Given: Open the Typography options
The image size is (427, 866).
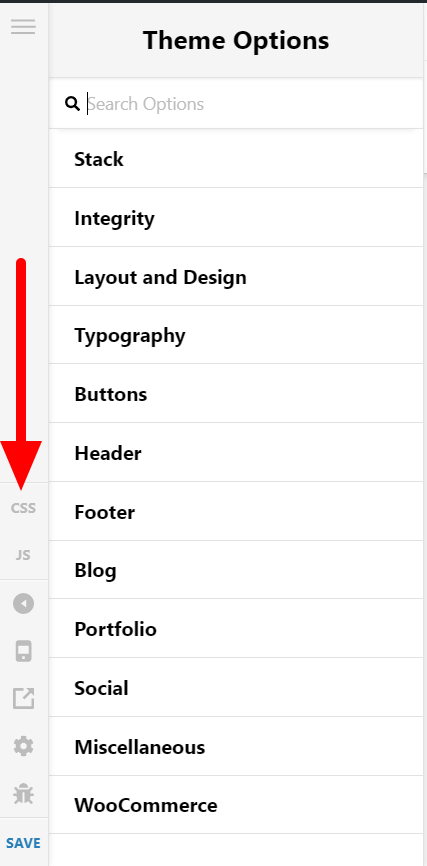Looking at the screenshot, I should click(236, 335).
